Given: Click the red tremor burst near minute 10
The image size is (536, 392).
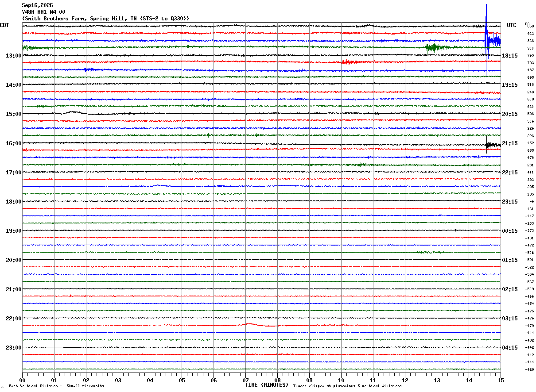Looking at the screenshot, I should pyautogui.click(x=349, y=62).
